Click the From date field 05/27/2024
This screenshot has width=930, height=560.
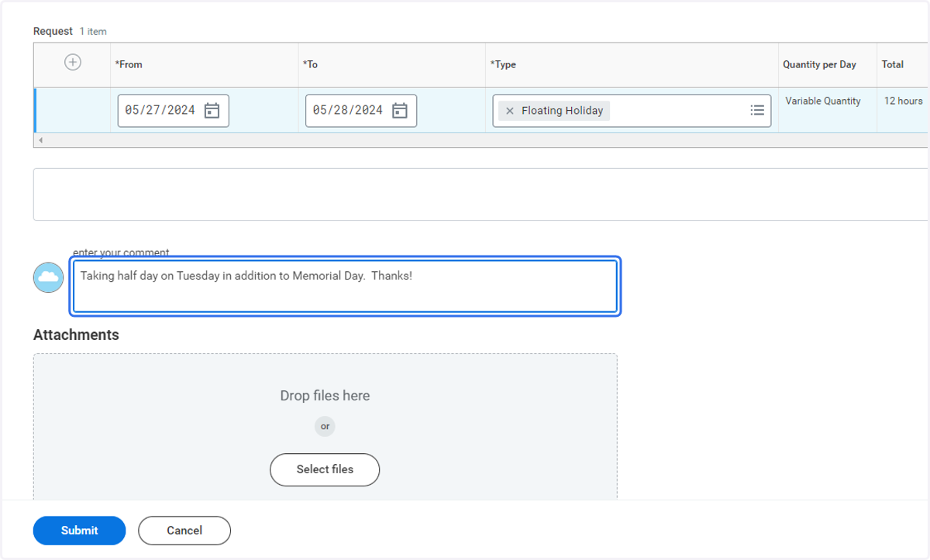pos(173,111)
